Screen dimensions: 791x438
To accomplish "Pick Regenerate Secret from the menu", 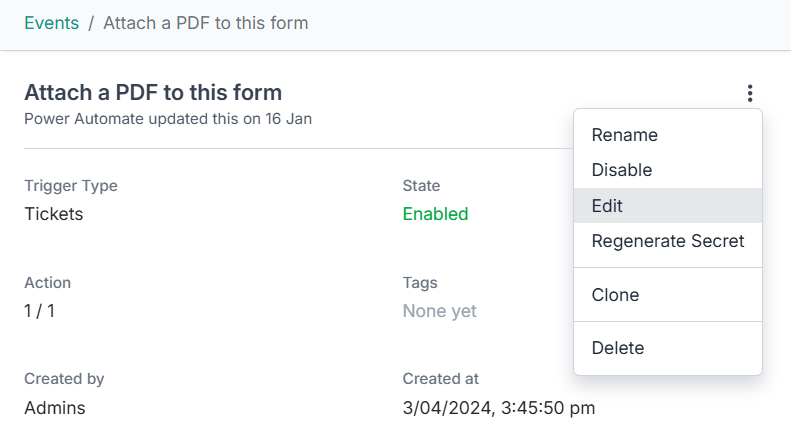I will [667, 241].
